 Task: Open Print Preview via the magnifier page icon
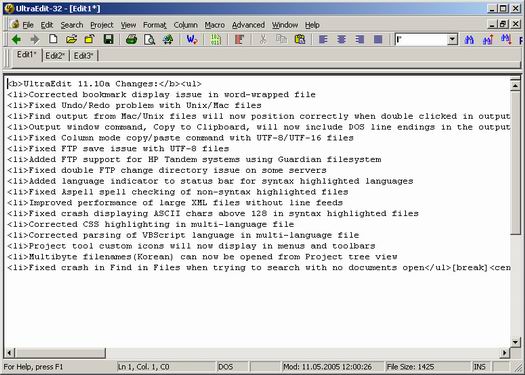(x=149, y=40)
